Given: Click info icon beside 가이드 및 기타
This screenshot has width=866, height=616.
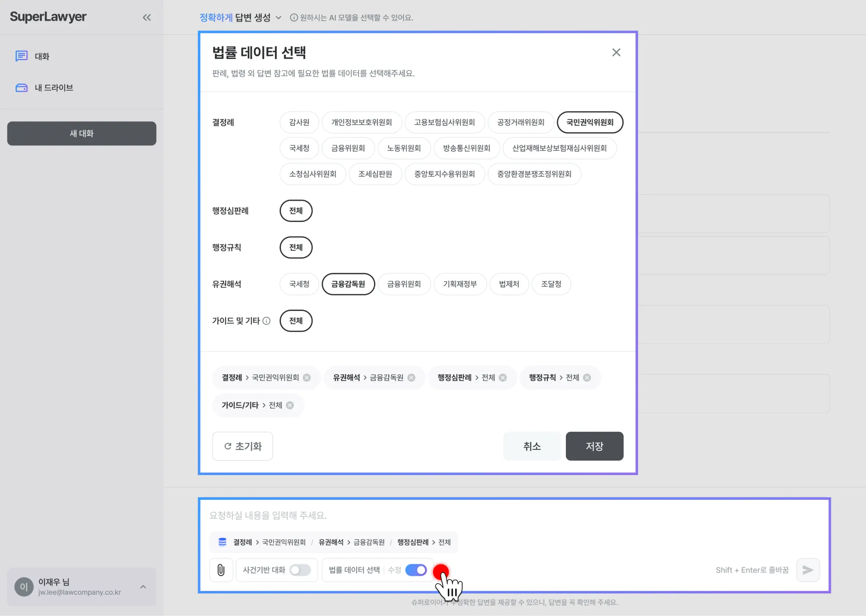Looking at the screenshot, I should (x=266, y=321).
